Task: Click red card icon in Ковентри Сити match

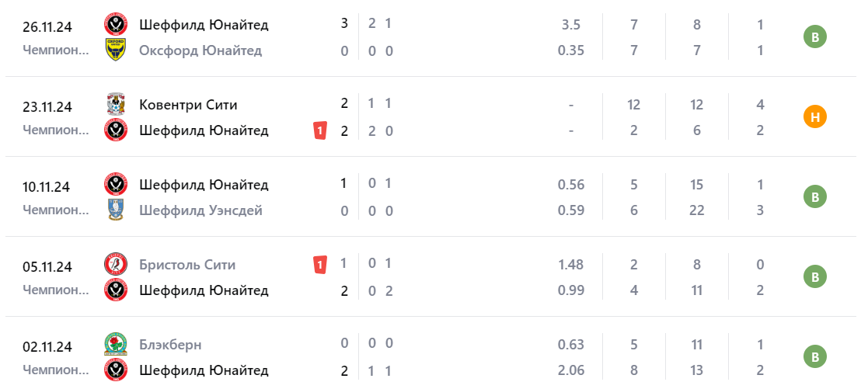Action: [x=319, y=130]
